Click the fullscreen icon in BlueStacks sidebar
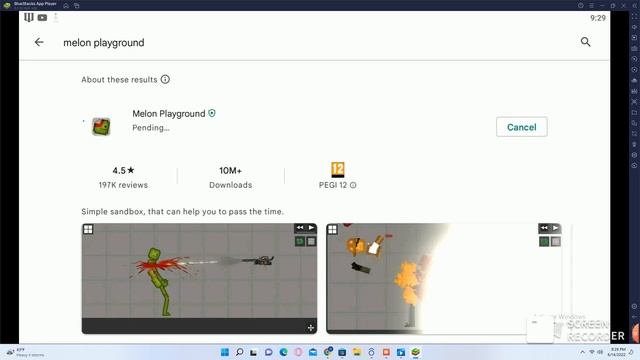 (634, 16)
